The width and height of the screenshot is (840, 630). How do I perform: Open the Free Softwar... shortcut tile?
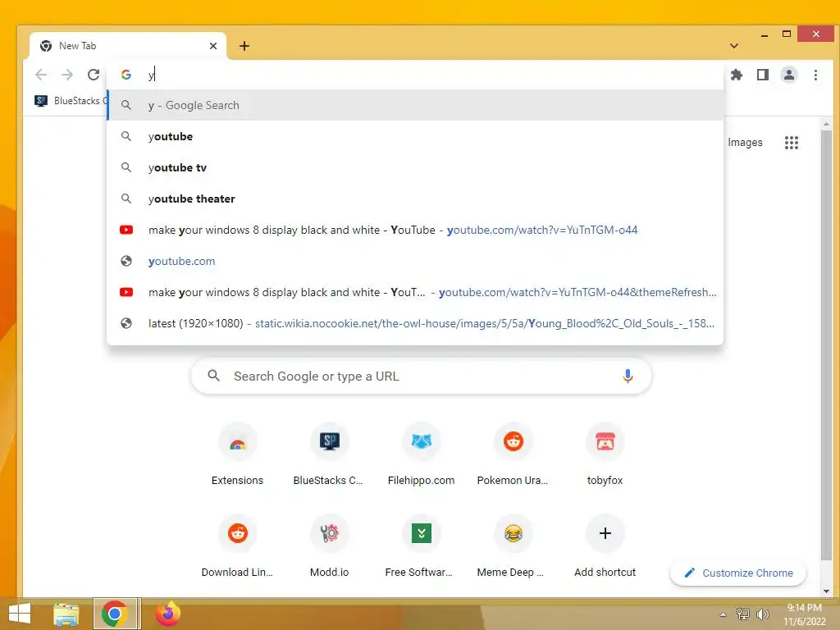(x=421, y=546)
